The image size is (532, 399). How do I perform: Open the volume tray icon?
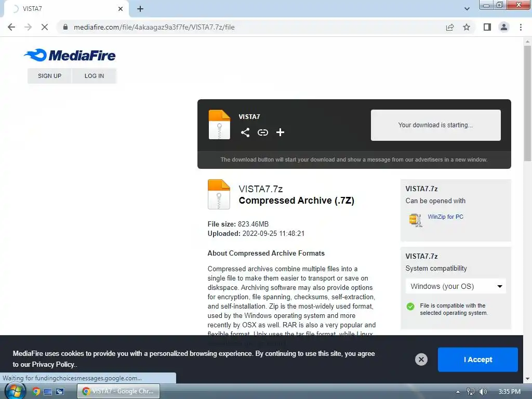[x=483, y=392]
